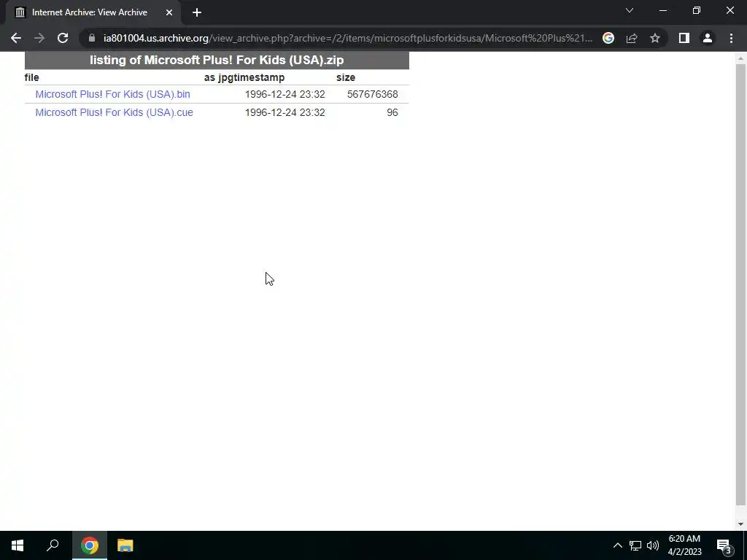
Task: Open the Chrome three-dot menu
Action: point(731,38)
